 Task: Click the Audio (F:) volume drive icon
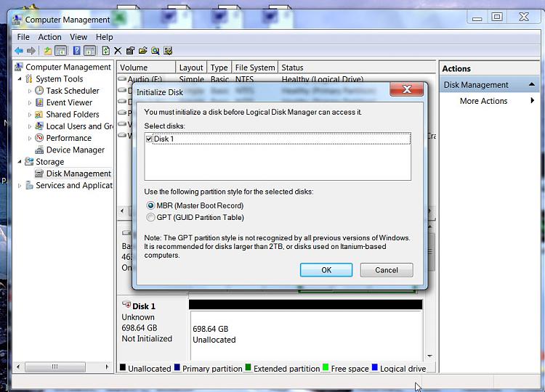point(122,79)
